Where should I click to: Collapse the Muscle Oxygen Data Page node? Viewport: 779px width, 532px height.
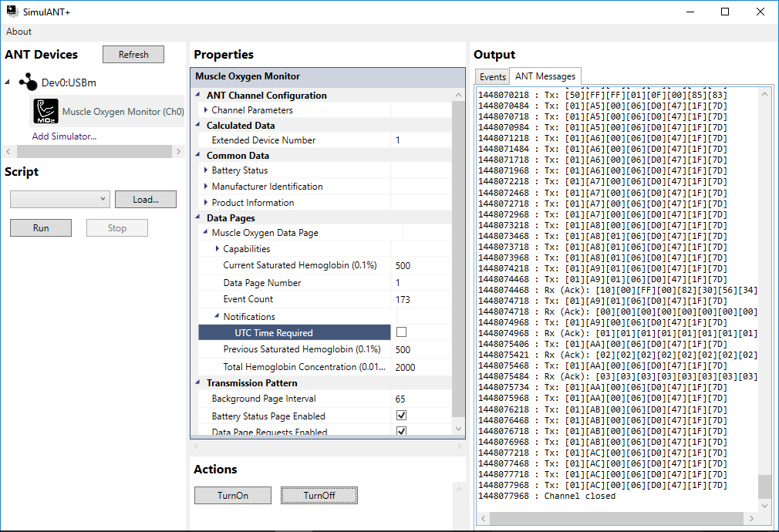[x=205, y=232]
